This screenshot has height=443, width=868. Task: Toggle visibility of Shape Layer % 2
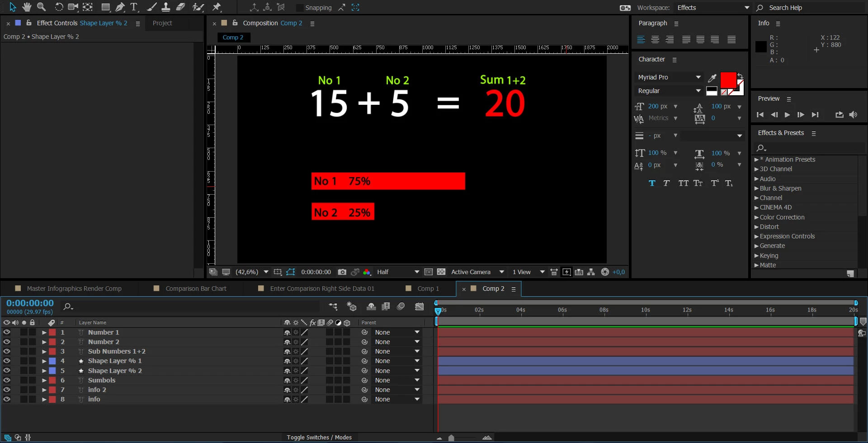tap(7, 370)
